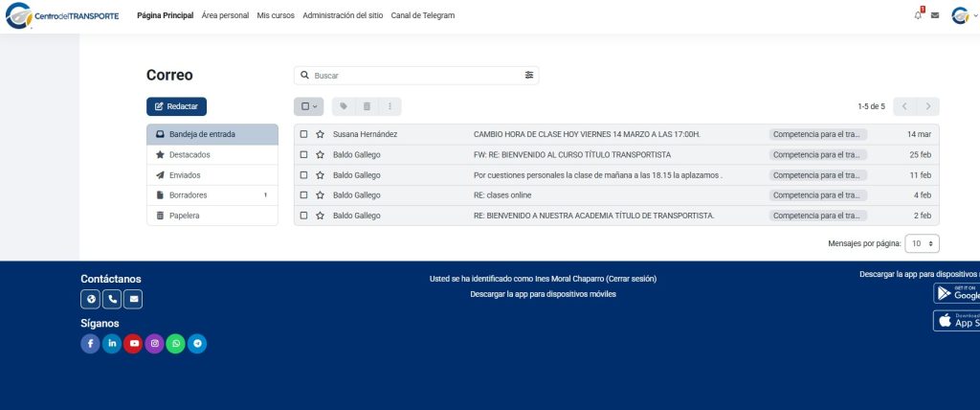Check the FW: RE: BIENVENIDO AL CURSO checkbox
The image size is (980, 410).
pyautogui.click(x=303, y=154)
